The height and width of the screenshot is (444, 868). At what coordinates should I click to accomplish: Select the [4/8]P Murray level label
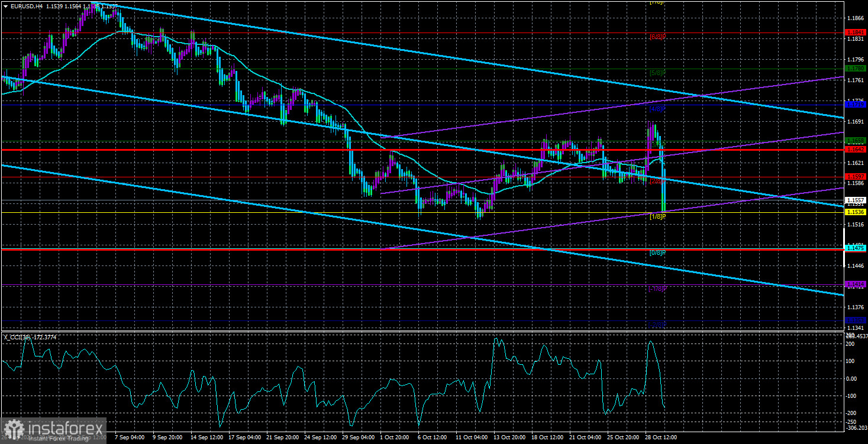[658, 109]
